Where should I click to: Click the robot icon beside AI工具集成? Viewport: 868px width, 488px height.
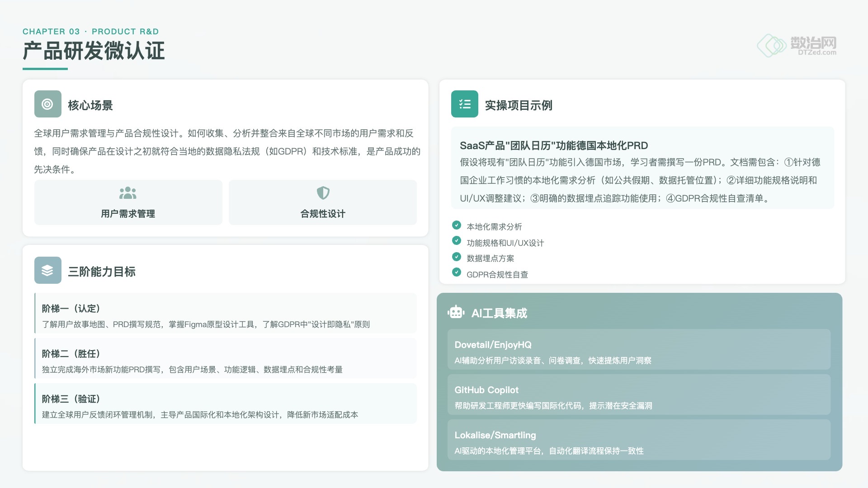click(456, 312)
